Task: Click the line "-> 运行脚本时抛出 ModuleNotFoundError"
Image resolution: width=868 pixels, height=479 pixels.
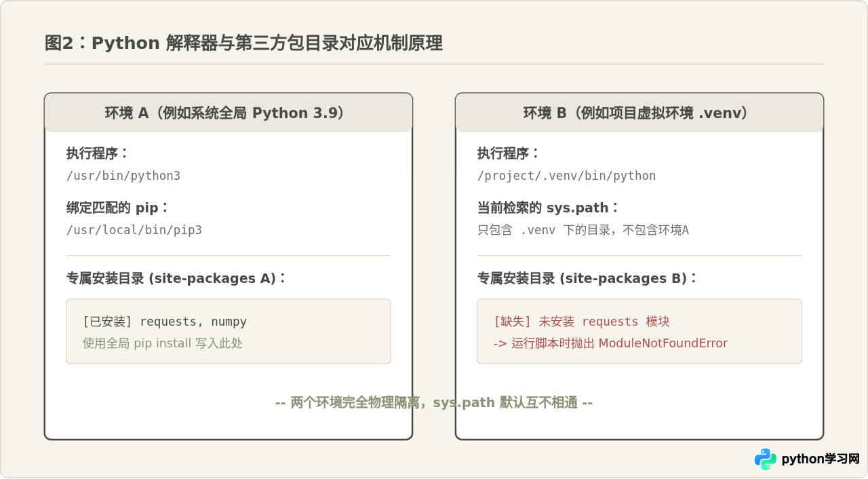Action: (x=610, y=343)
